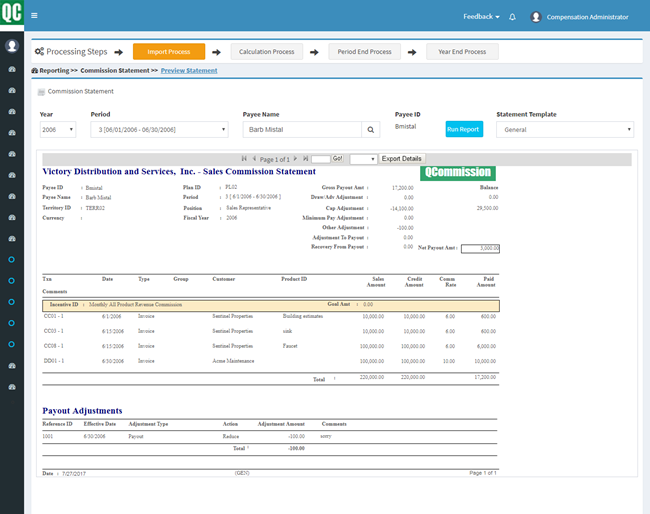Click the Payout Adjustments heading
Viewport: 650px width, 514px height.
point(82,411)
